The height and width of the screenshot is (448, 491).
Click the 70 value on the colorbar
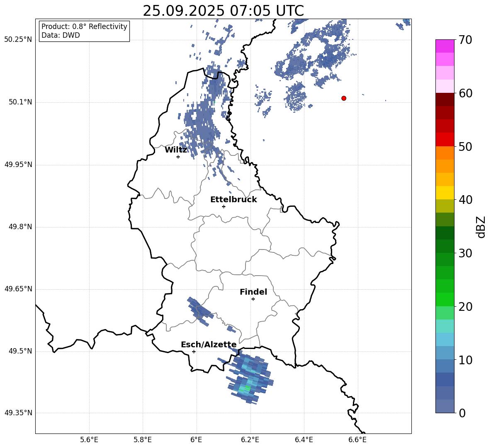pyautogui.click(x=465, y=40)
